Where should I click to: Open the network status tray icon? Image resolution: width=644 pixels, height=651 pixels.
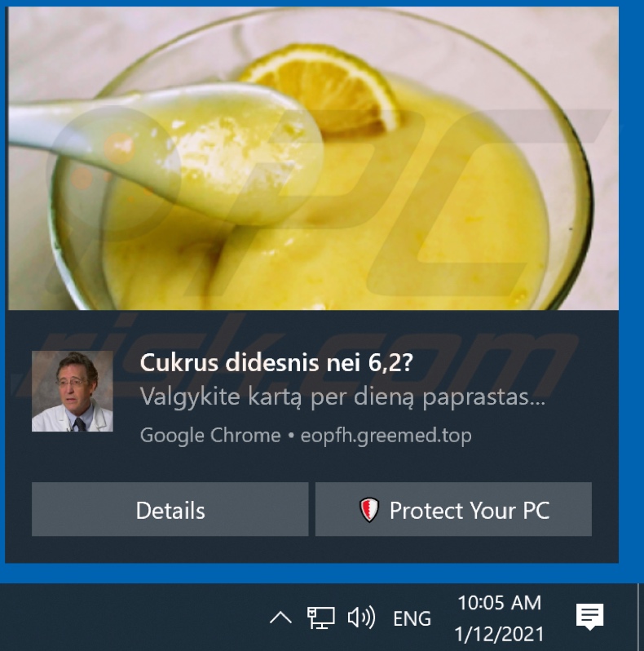[320, 618]
